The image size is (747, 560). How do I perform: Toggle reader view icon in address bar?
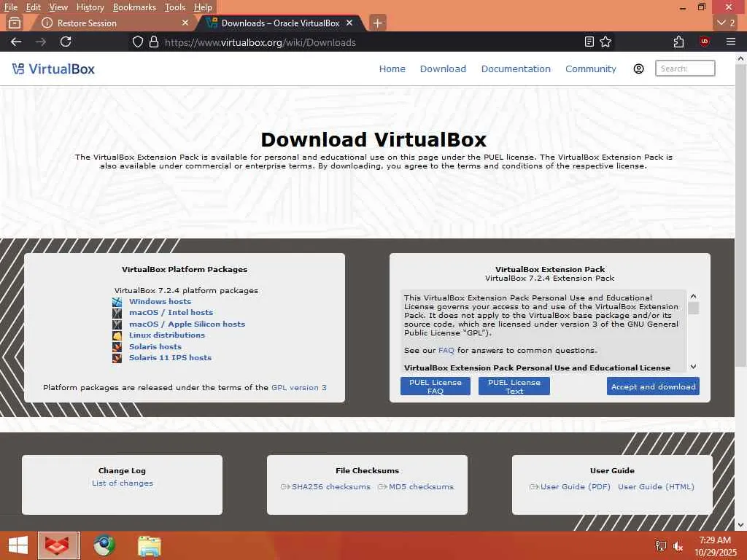pos(589,42)
